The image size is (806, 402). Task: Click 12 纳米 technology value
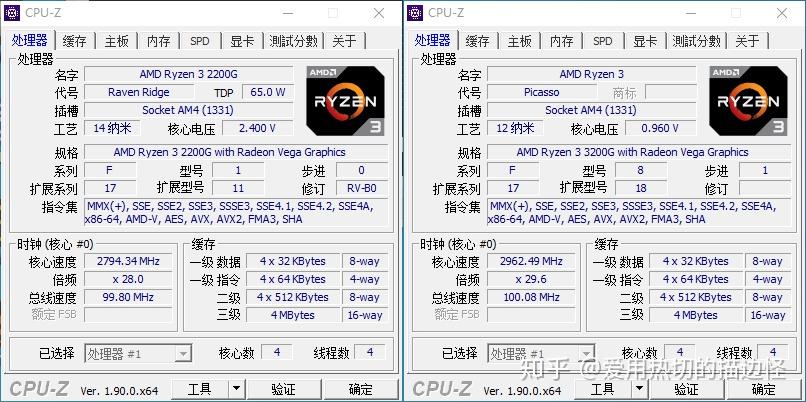pyautogui.click(x=515, y=128)
